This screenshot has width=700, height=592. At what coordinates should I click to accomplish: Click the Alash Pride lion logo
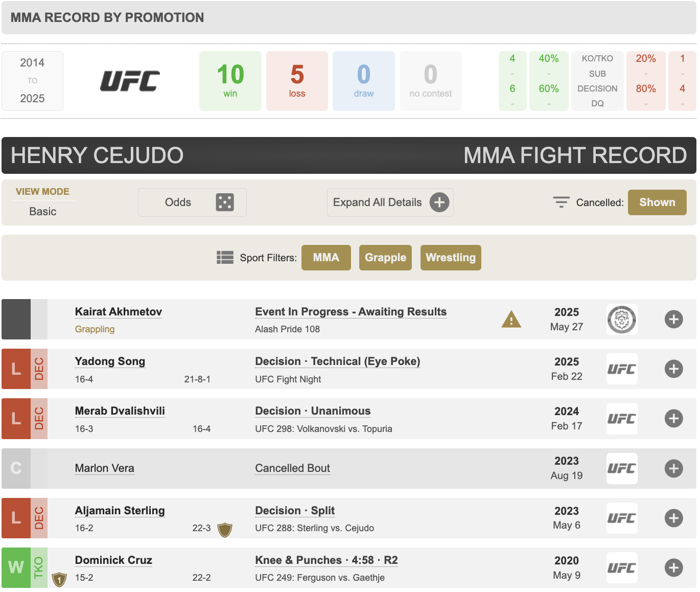click(622, 320)
